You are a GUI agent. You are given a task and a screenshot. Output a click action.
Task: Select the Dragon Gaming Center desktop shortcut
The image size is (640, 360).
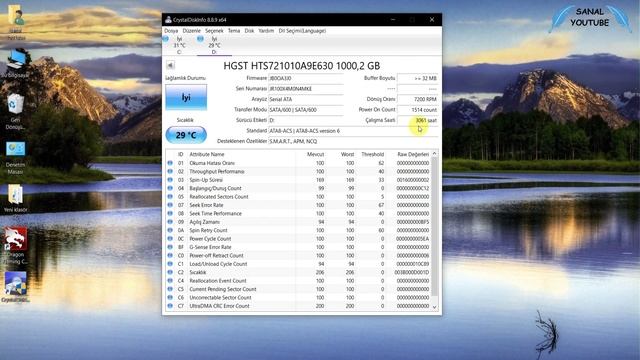16,247
